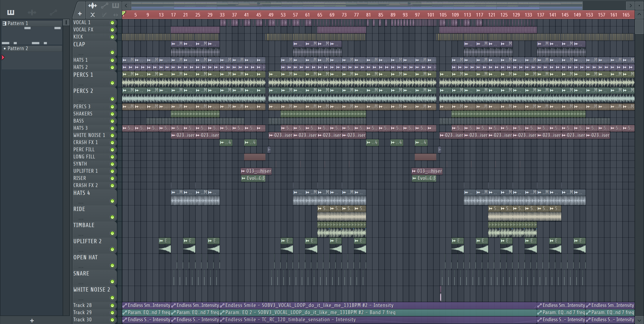The image size is (644, 324).
Task: Open the three-dots handle on TIMBALE track
Action: pyautogui.click(x=80, y=235)
